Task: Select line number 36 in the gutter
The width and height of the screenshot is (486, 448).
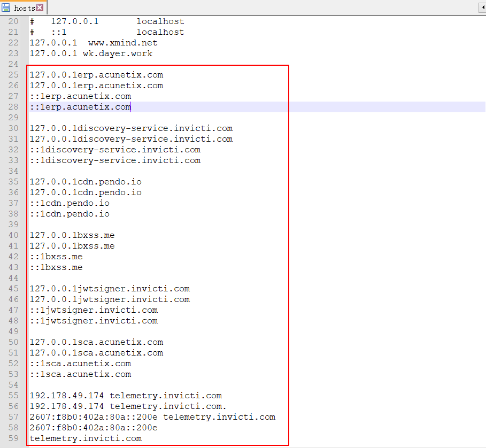Action: [x=13, y=192]
